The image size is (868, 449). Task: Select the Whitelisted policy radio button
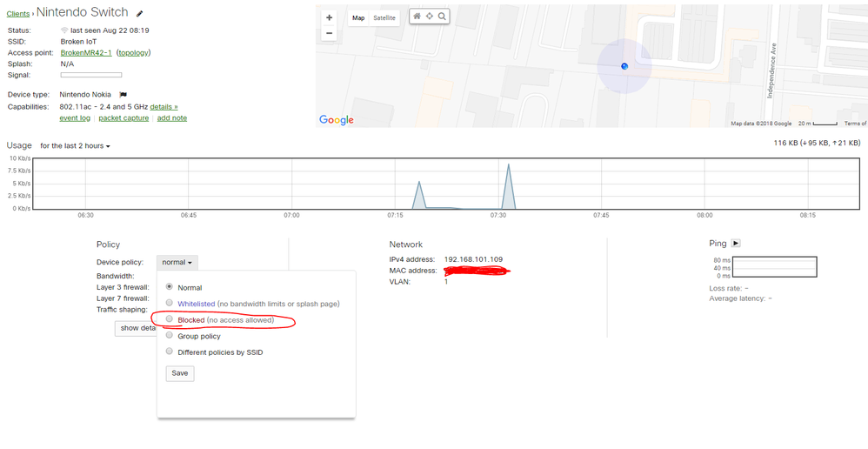pyautogui.click(x=170, y=304)
